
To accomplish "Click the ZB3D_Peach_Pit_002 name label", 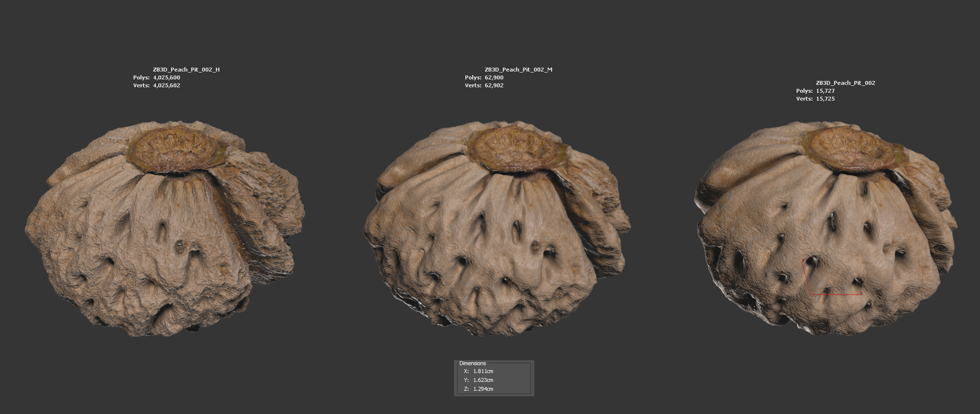I will (845, 83).
